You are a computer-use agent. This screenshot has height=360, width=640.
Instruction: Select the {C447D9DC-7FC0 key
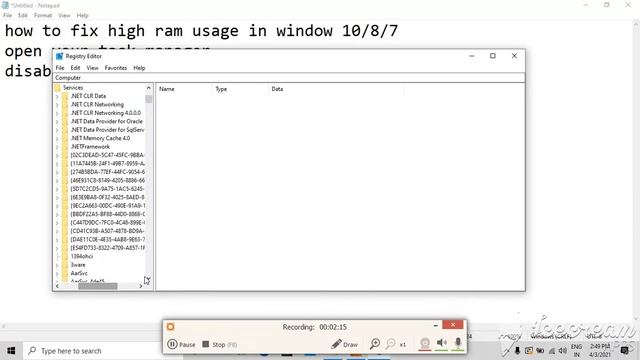[x=107, y=223]
